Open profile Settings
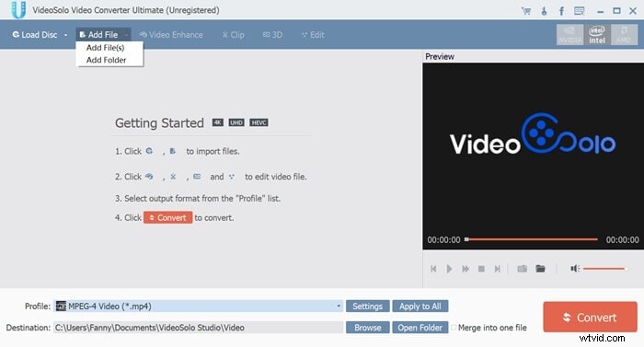 [x=368, y=307]
